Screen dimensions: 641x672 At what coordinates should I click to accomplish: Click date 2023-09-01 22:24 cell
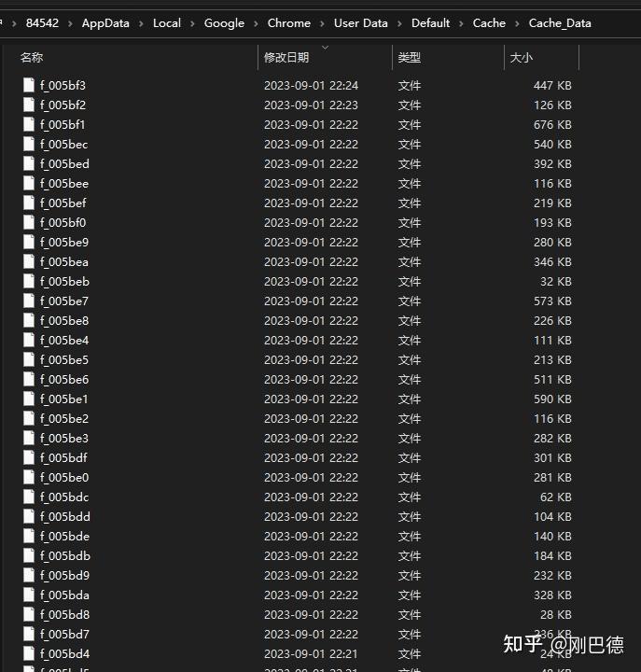(311, 85)
